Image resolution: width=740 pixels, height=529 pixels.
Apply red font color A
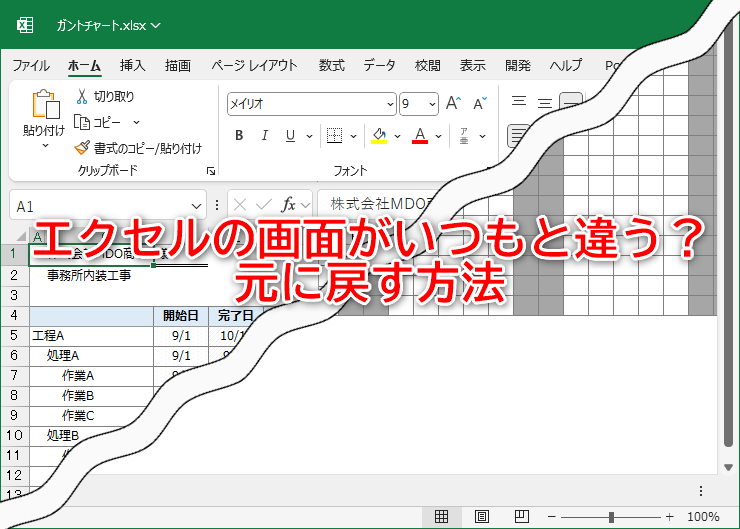[420, 136]
